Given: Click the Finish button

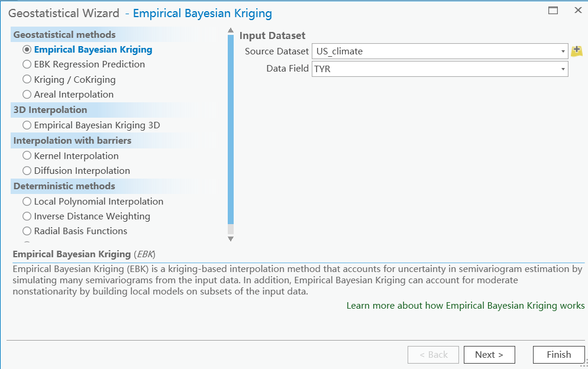Looking at the screenshot, I should (x=558, y=355).
